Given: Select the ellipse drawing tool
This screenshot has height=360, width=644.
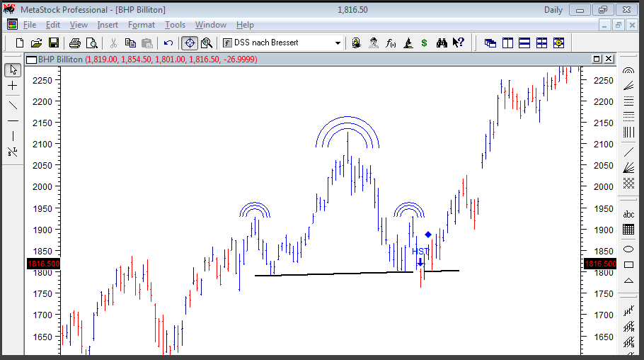Looking at the screenshot, I should click(x=628, y=249).
